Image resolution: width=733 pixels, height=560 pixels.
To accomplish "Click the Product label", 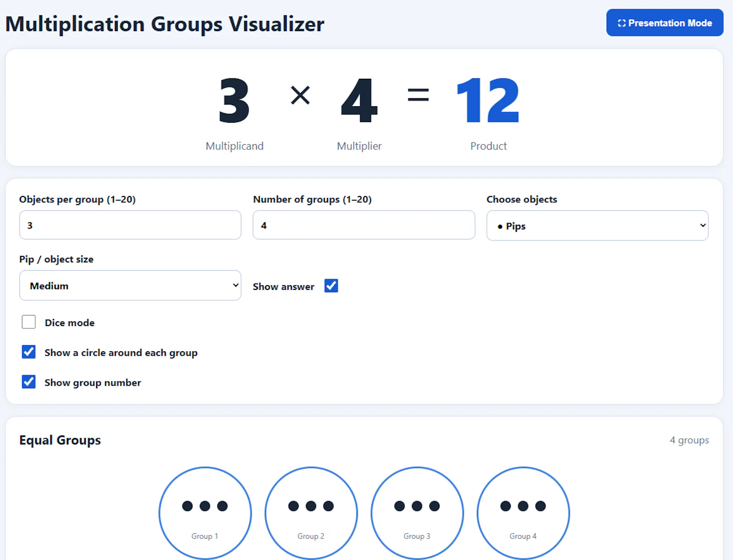I will point(488,146).
